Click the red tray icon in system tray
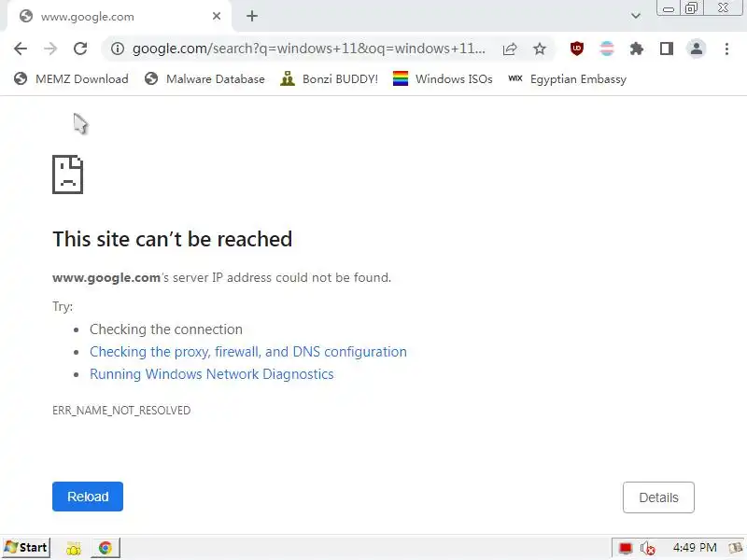 point(626,549)
